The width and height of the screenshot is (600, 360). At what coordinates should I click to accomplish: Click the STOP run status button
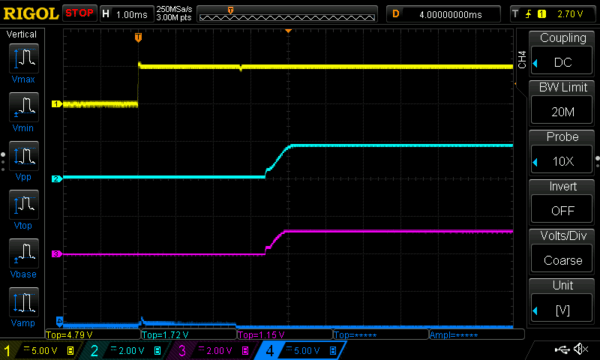79,13
